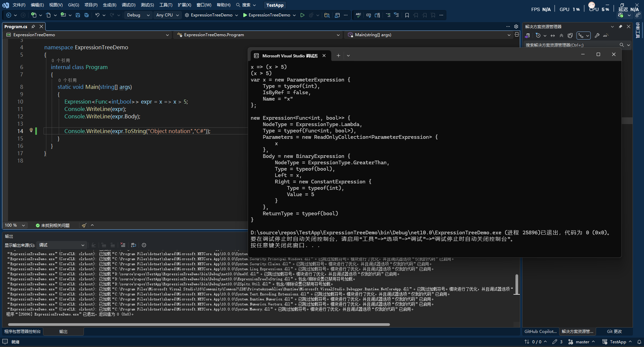Clear all output with red X icon
Viewport: 644px width, 347px height.
[123, 245]
